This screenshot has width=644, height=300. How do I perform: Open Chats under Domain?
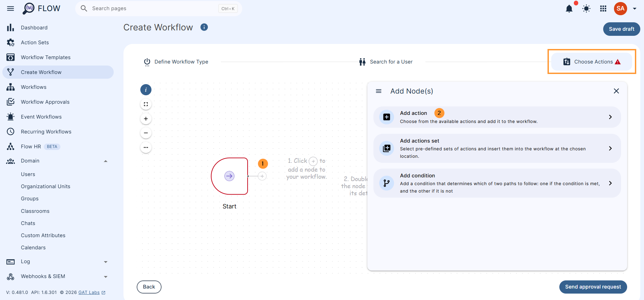[x=28, y=223]
